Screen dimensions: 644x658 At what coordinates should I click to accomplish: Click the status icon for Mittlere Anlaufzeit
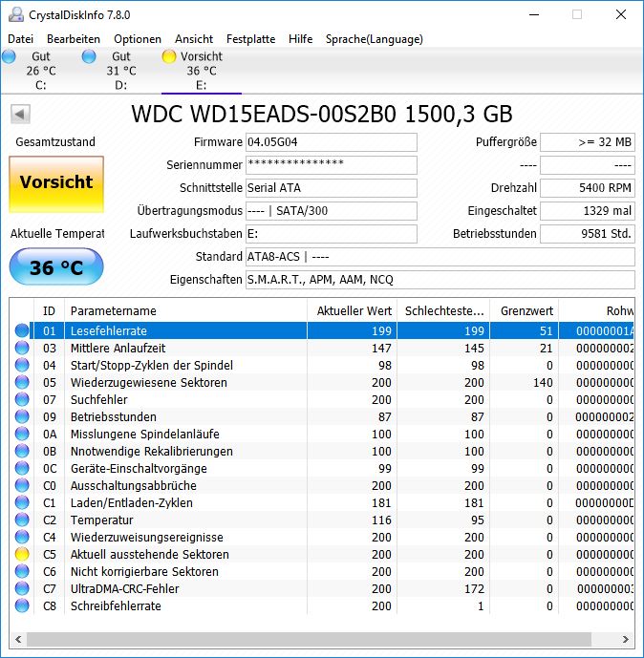(x=22, y=348)
